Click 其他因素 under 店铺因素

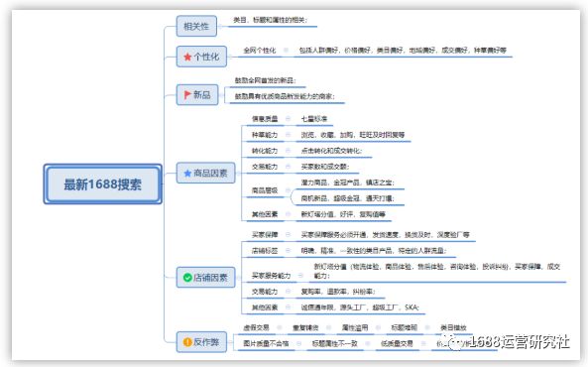coord(265,307)
